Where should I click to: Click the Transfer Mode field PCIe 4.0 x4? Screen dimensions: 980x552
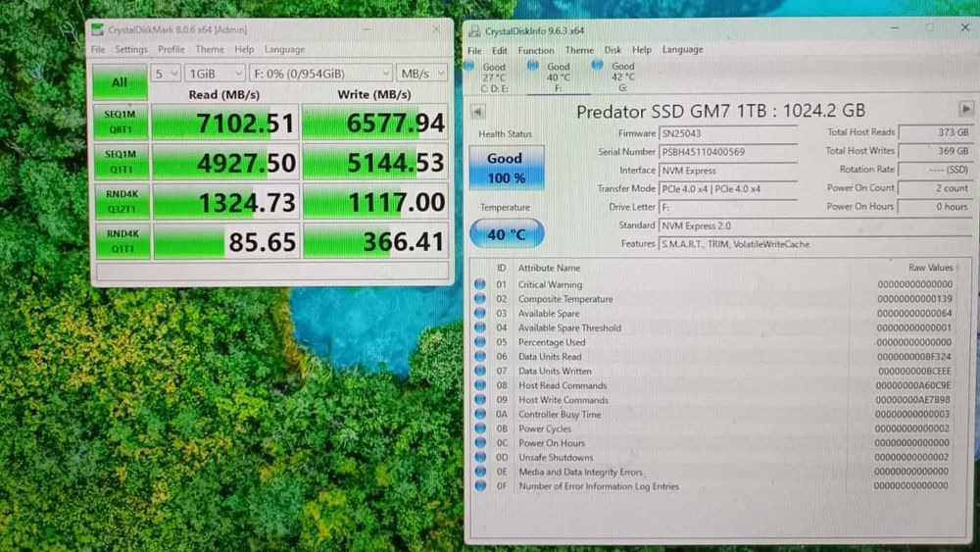pyautogui.click(x=728, y=189)
